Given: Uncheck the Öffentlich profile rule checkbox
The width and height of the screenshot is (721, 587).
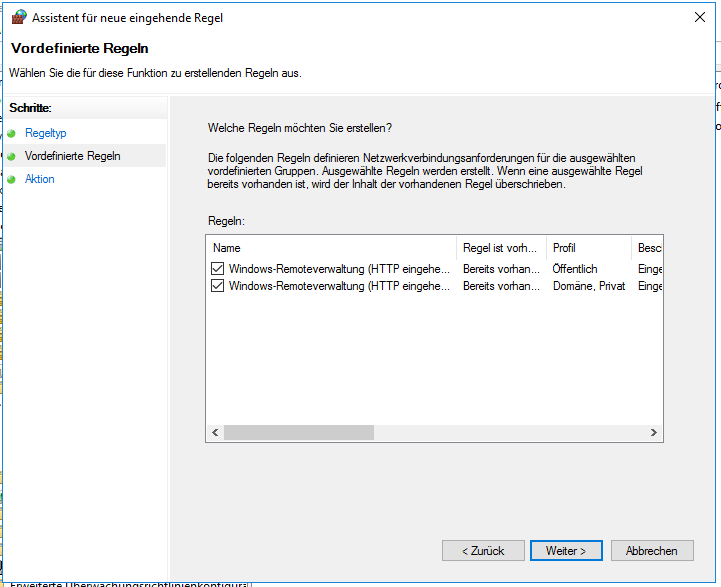Looking at the screenshot, I should 217,268.
